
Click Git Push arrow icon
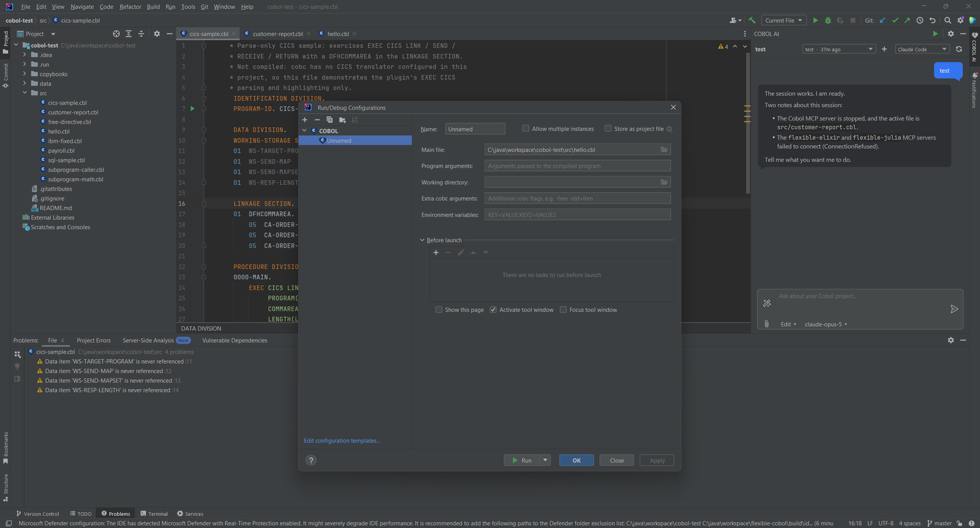907,20
